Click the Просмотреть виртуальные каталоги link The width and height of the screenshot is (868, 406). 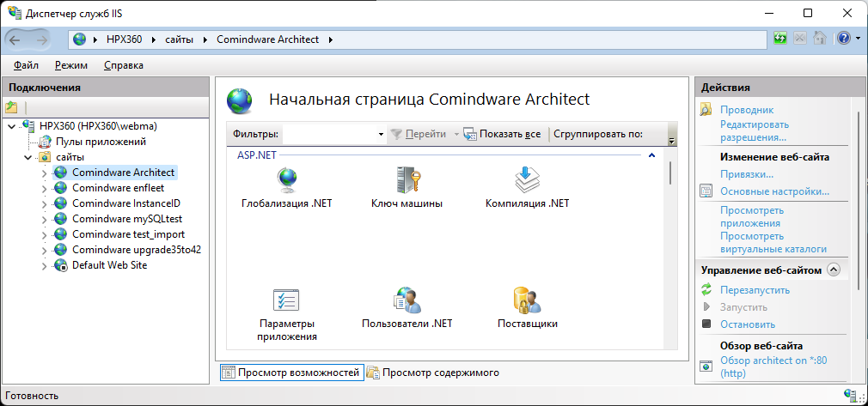[773, 242]
